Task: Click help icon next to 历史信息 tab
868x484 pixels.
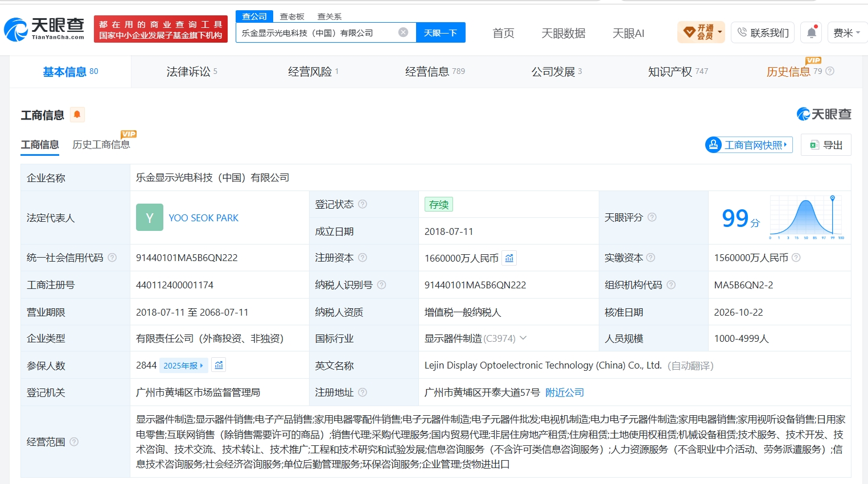Action: 830,71
